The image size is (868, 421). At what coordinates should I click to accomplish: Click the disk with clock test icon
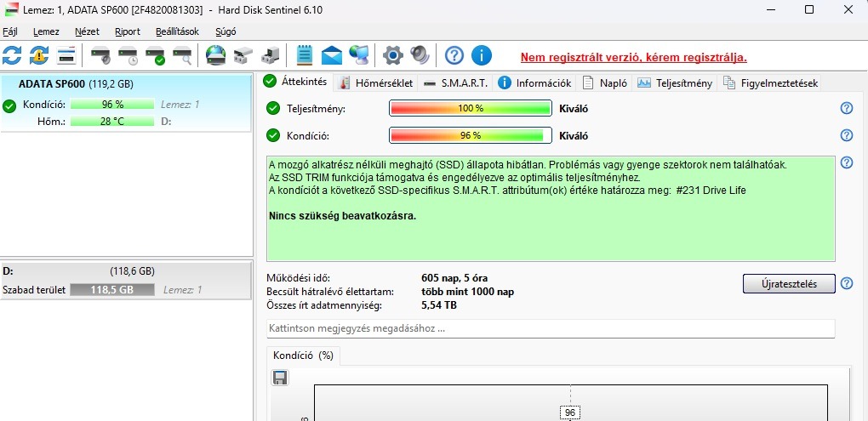tap(128, 55)
